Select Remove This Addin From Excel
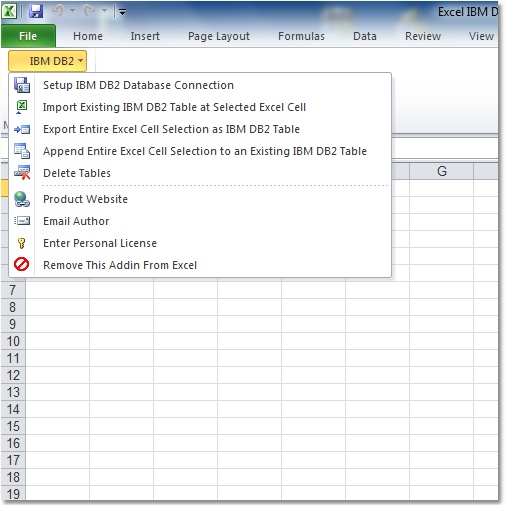 click(120, 265)
